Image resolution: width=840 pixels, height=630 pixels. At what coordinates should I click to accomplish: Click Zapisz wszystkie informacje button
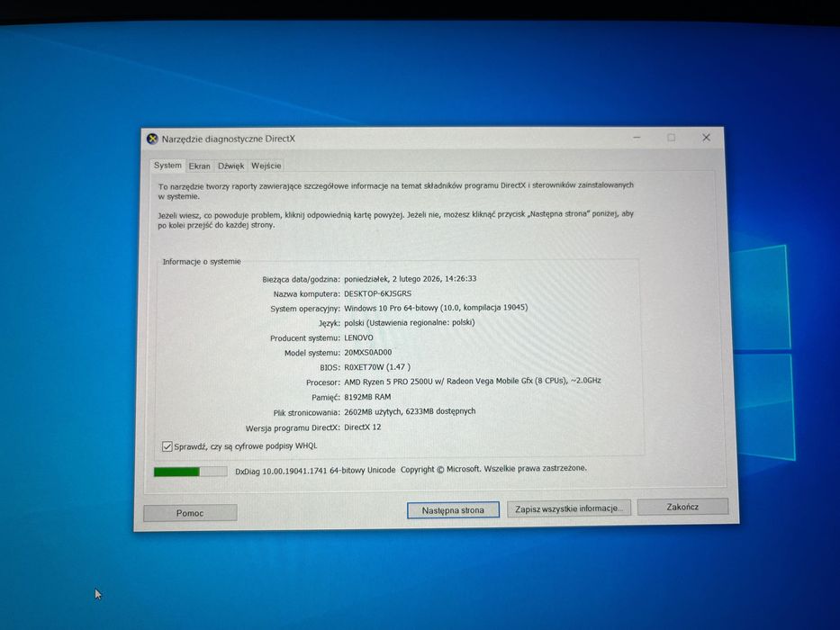pos(569,508)
